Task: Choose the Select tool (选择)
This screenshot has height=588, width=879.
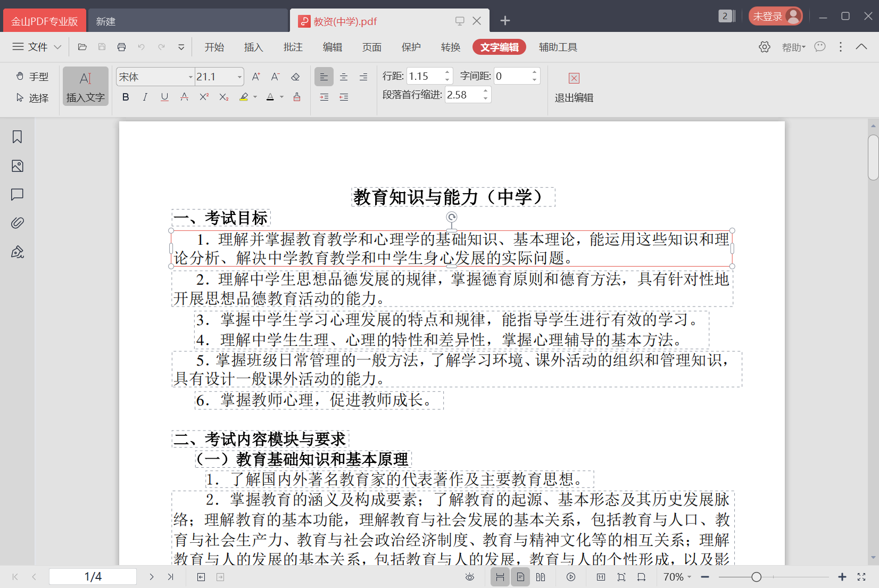Action: coord(32,98)
